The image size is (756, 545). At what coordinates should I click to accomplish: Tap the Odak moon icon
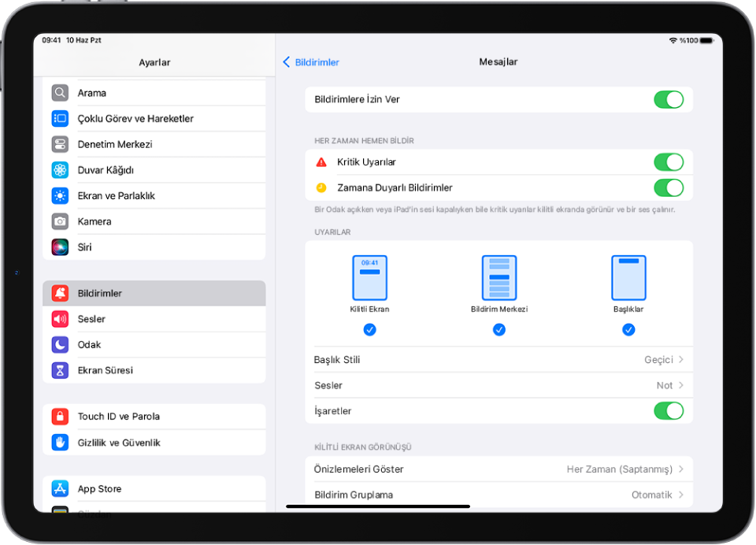[60, 344]
